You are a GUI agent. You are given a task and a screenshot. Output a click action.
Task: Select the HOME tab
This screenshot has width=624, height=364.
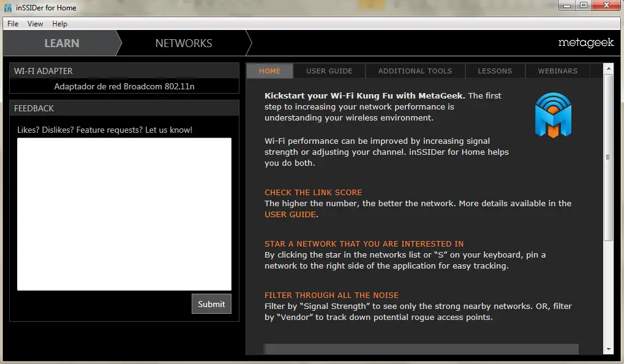[x=270, y=71]
